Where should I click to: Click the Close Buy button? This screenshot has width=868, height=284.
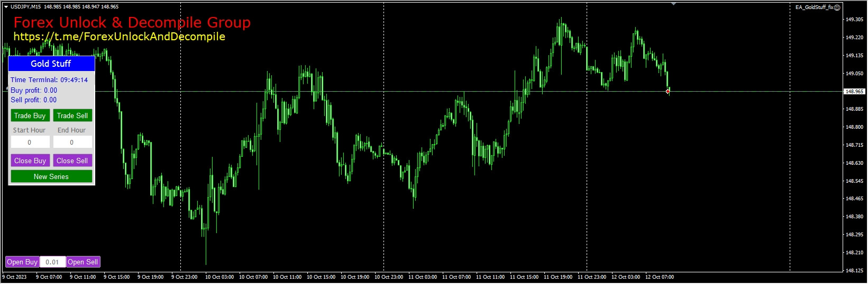point(30,161)
